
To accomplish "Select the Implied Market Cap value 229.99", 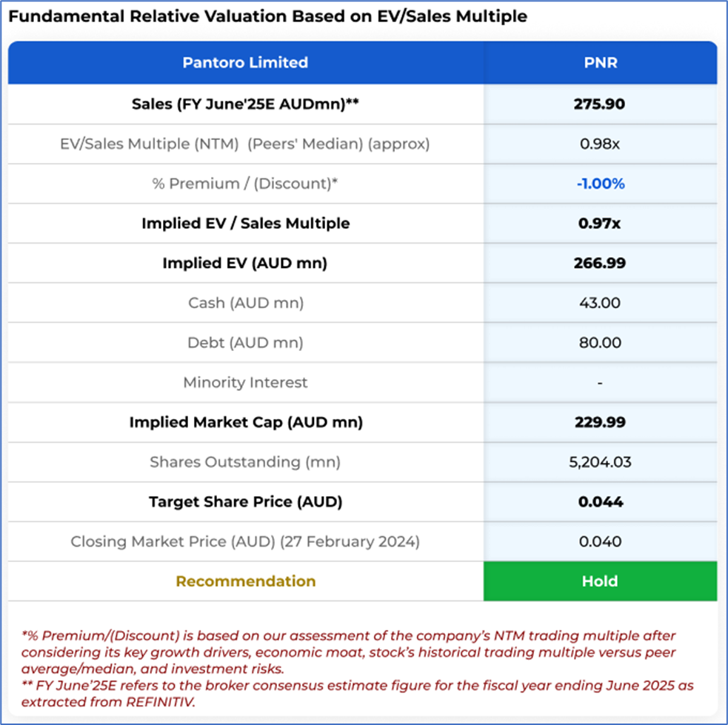I will coord(600,422).
